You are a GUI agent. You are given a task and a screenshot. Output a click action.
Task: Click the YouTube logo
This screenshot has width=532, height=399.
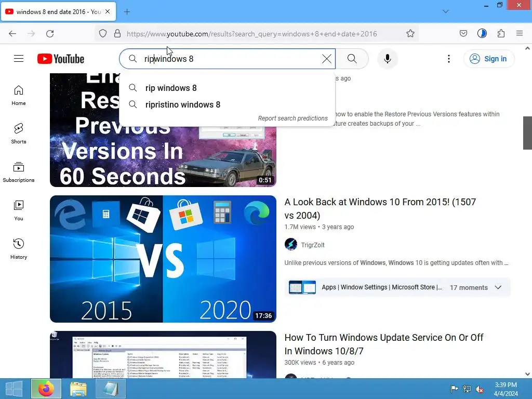pyautogui.click(x=61, y=59)
